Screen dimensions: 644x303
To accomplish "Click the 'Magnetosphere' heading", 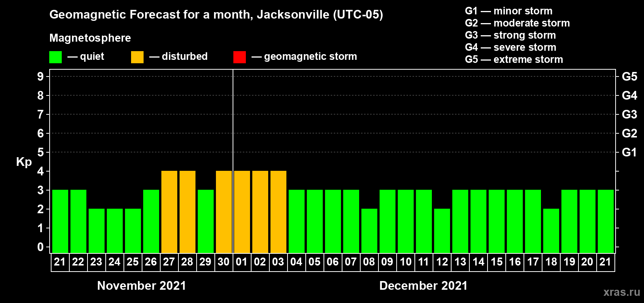I will point(90,38).
